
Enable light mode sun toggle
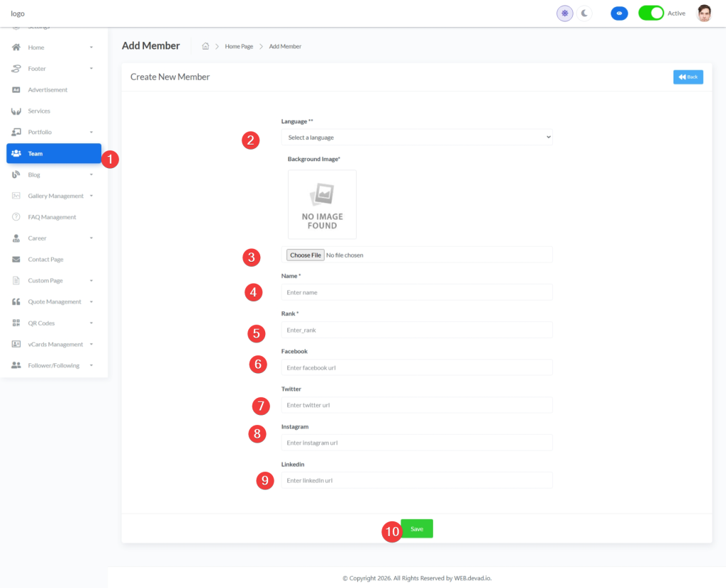[x=565, y=13]
